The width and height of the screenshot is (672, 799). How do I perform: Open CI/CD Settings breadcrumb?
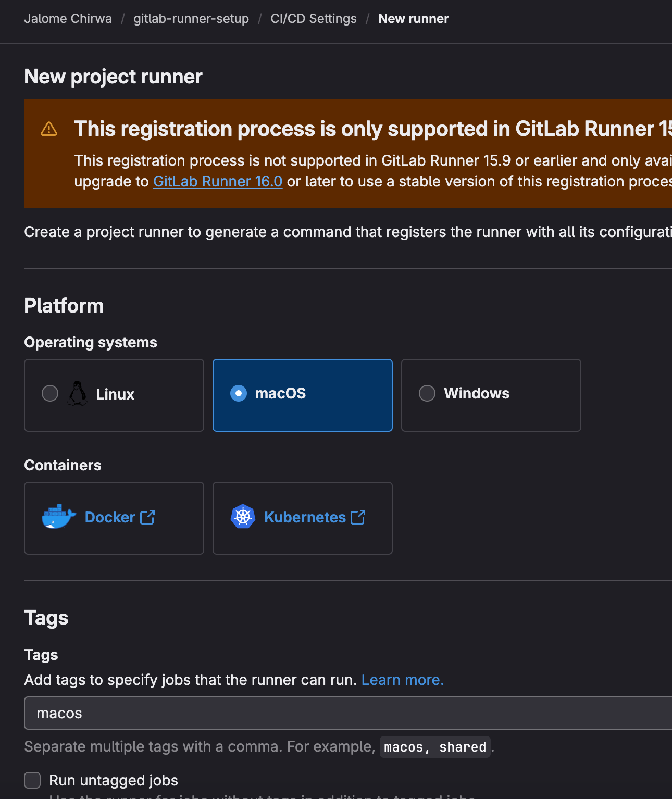pyautogui.click(x=314, y=19)
